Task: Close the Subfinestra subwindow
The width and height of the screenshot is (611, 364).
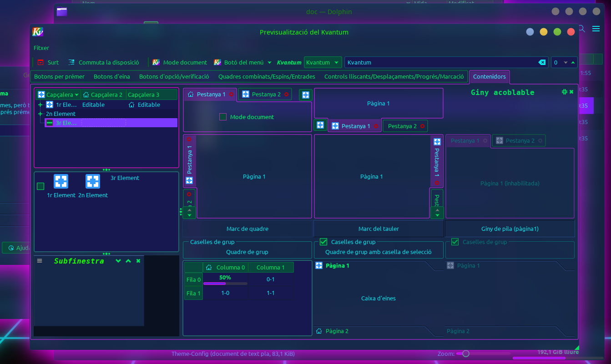Action: tap(138, 261)
